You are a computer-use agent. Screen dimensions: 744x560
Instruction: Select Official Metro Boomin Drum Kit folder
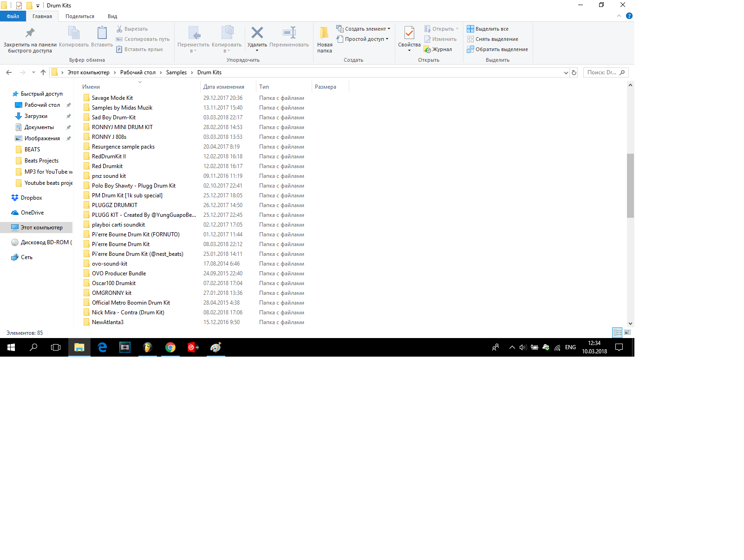pos(131,303)
